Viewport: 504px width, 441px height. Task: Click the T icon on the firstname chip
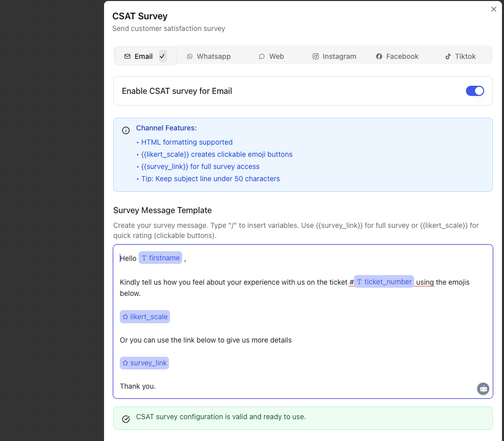tap(144, 258)
